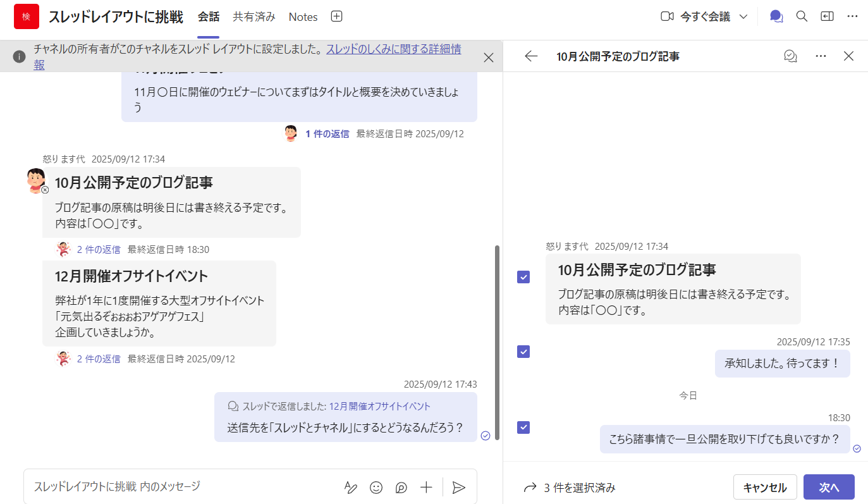The height and width of the screenshot is (504, 868).
Task: Expand 2 件の返信 under 12月開催オフサイトイベント
Action: tap(99, 359)
